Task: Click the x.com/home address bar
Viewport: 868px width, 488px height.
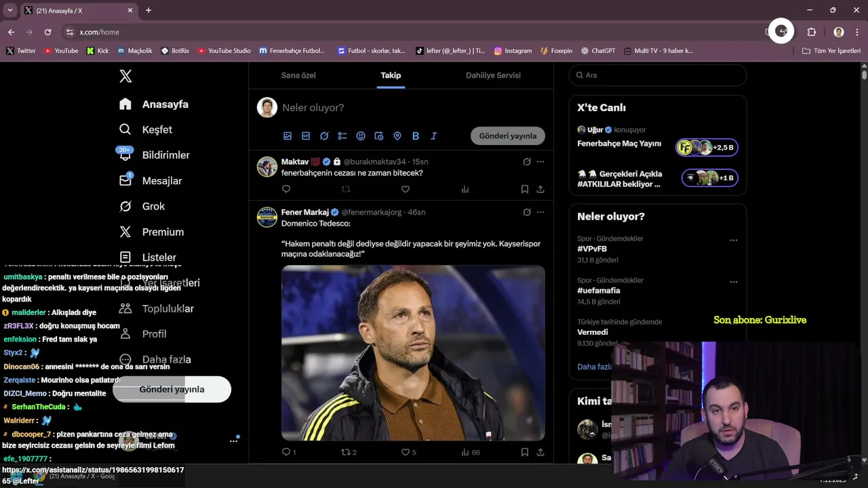Action: [414, 32]
